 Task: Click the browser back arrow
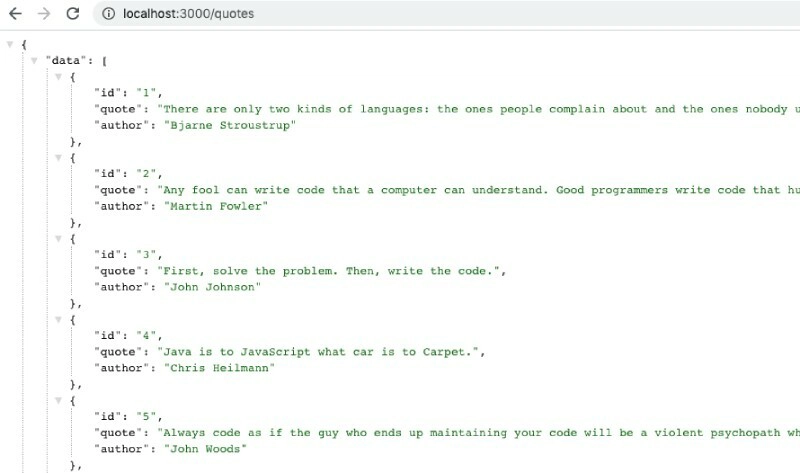(x=15, y=14)
